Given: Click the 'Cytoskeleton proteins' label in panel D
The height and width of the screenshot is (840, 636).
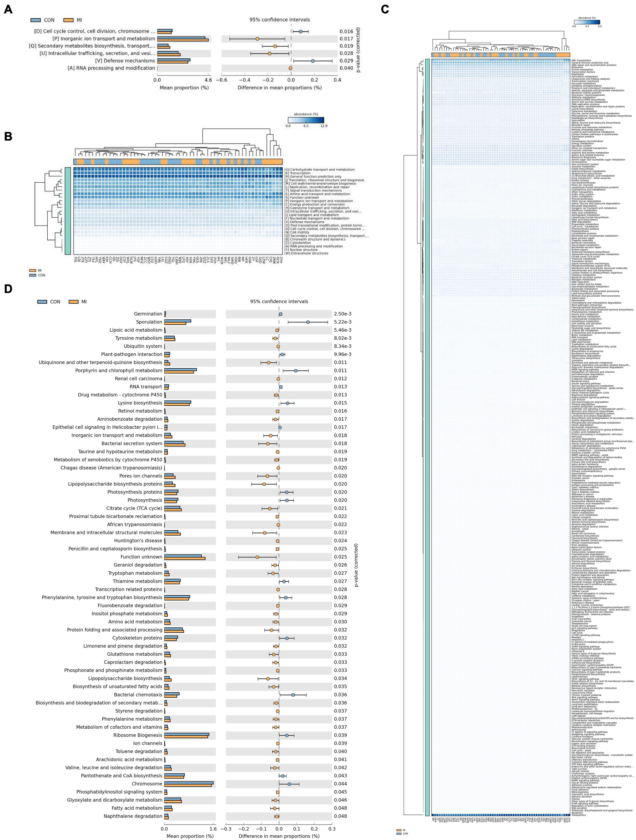Looking at the screenshot, I should tap(137, 638).
